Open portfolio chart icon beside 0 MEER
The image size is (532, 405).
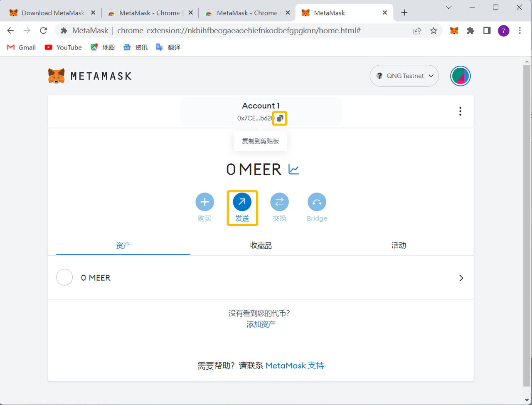click(294, 170)
